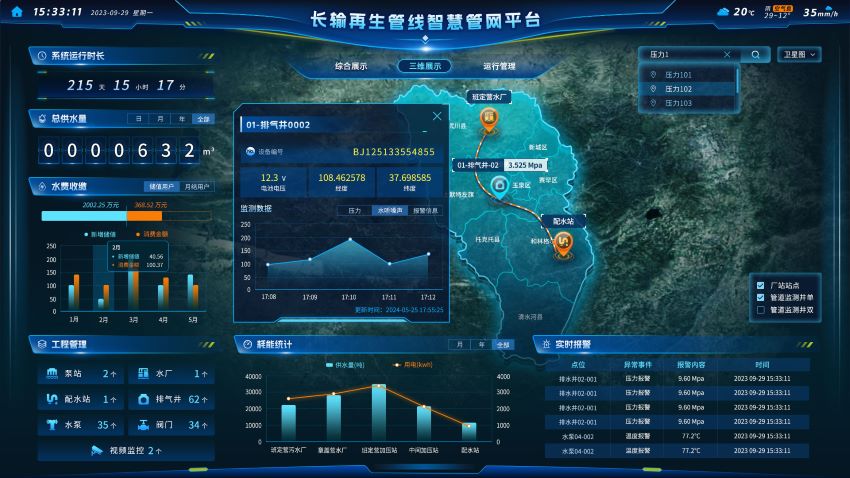Click the blue 排气井 map marker

coord(499,187)
